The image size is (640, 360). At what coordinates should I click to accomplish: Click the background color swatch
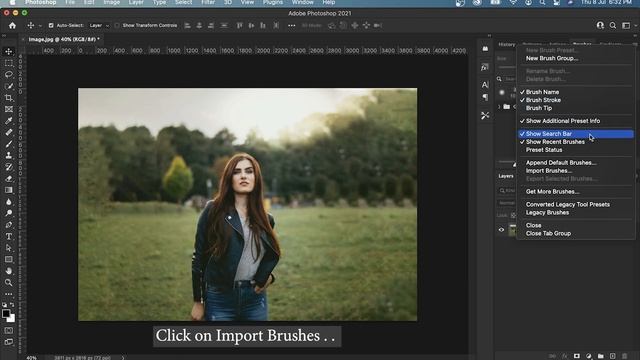(x=11, y=318)
